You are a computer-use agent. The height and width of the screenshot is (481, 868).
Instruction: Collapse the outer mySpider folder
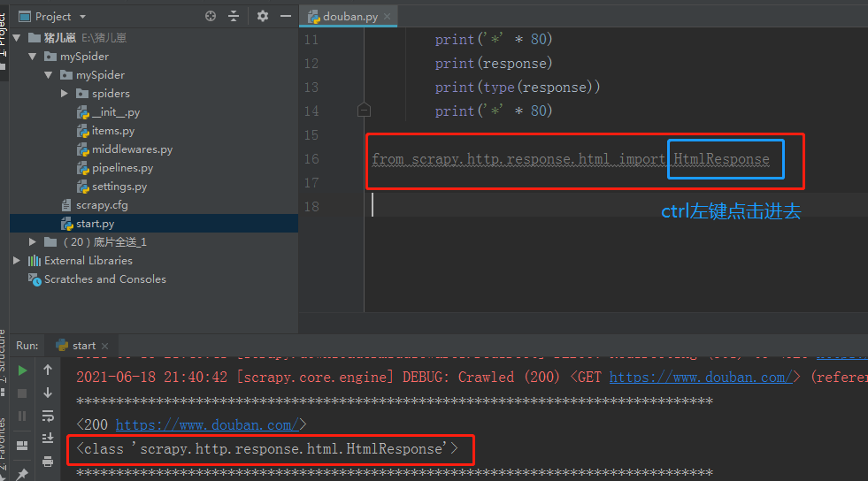pyautogui.click(x=32, y=57)
